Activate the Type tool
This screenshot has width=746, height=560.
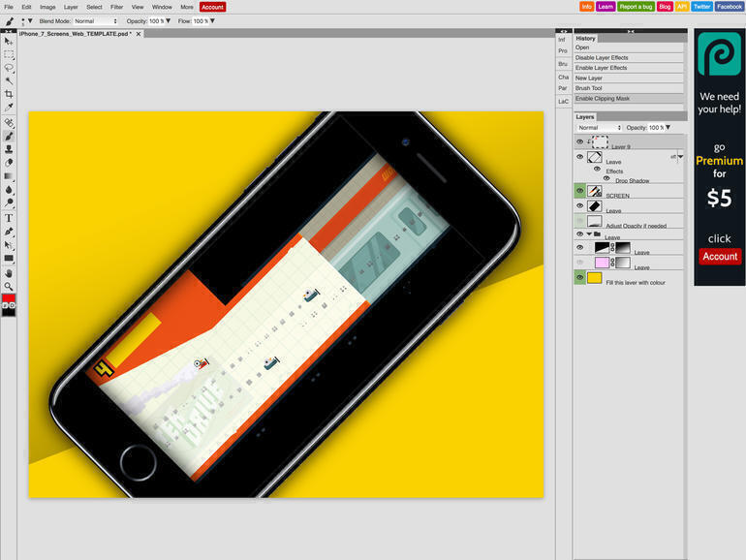9,218
